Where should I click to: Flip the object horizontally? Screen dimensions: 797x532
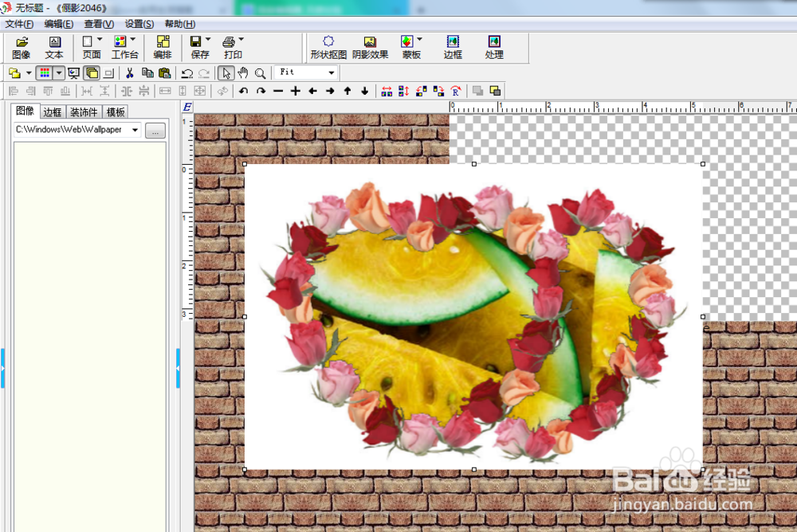pos(387,91)
